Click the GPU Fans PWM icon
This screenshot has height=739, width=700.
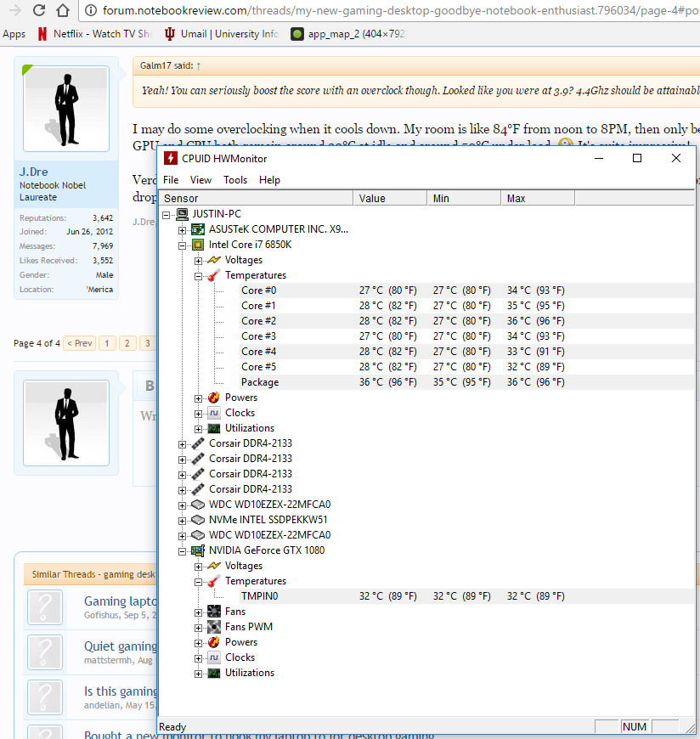(x=214, y=627)
